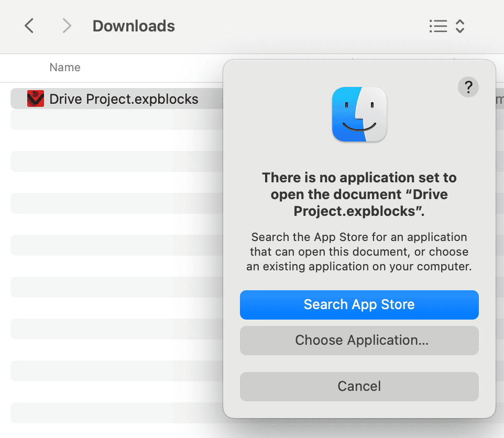504x438 pixels.
Task: Click the Name column header
Action: click(64, 67)
